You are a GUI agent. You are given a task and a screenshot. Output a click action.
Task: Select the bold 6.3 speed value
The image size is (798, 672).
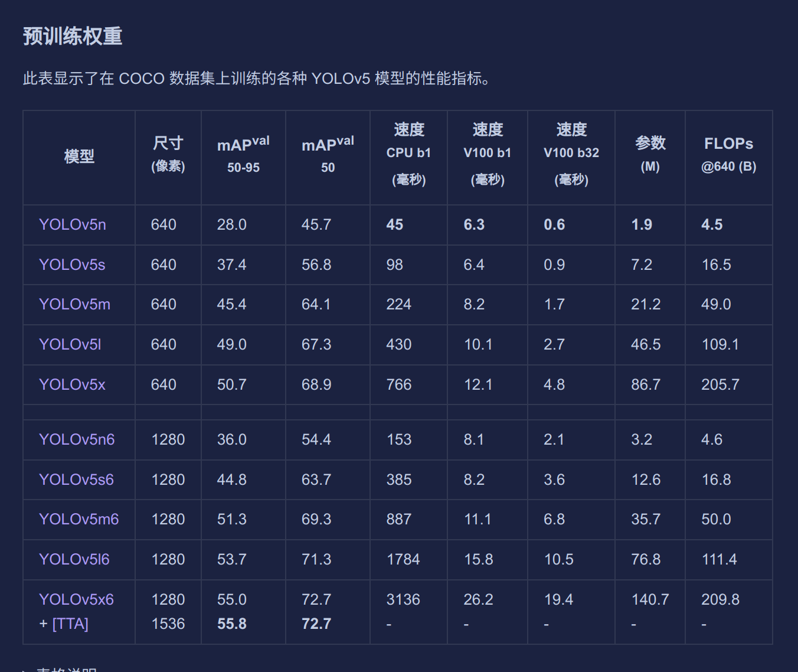tap(474, 224)
